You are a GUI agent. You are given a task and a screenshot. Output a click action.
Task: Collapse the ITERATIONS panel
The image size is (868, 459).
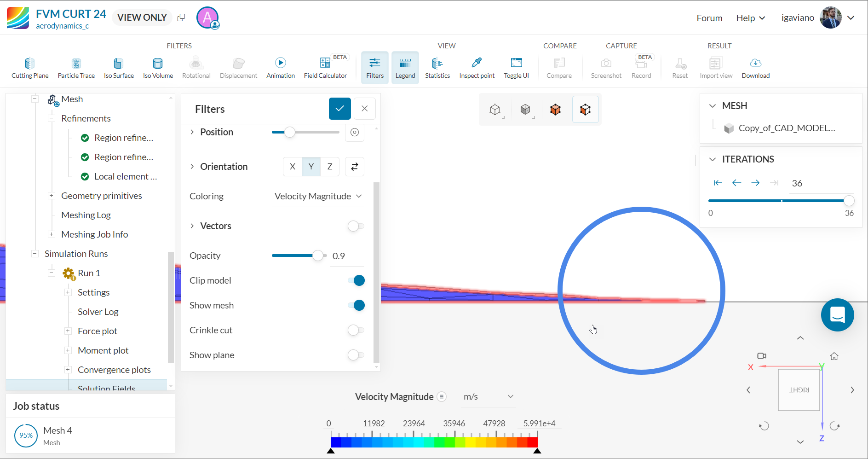713,159
